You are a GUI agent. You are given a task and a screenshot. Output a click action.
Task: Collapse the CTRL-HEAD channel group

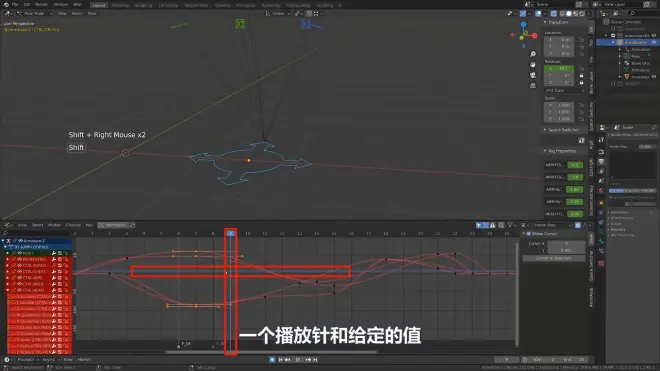pos(8,290)
